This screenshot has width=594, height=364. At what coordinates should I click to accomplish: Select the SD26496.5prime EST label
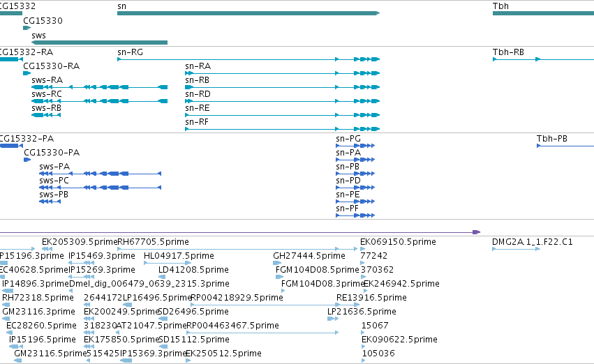pos(193,312)
